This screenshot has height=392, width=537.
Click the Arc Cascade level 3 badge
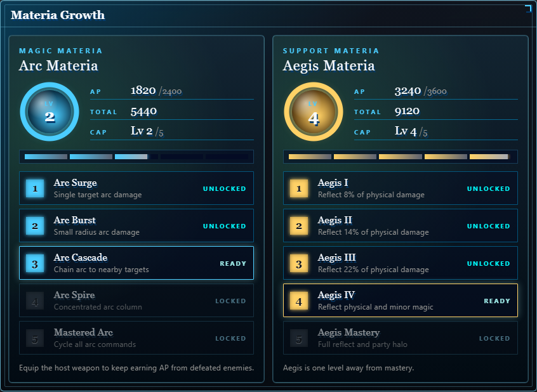coord(35,263)
